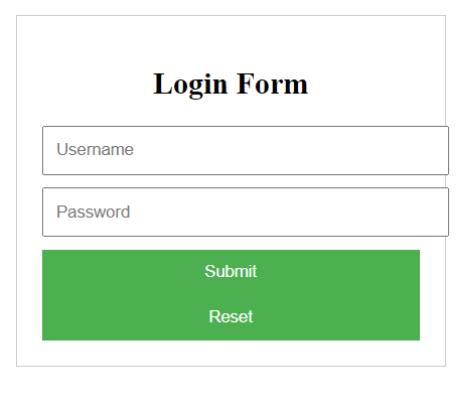The image size is (476, 396).
Task: Clear the form using Reset
Action: tap(231, 317)
